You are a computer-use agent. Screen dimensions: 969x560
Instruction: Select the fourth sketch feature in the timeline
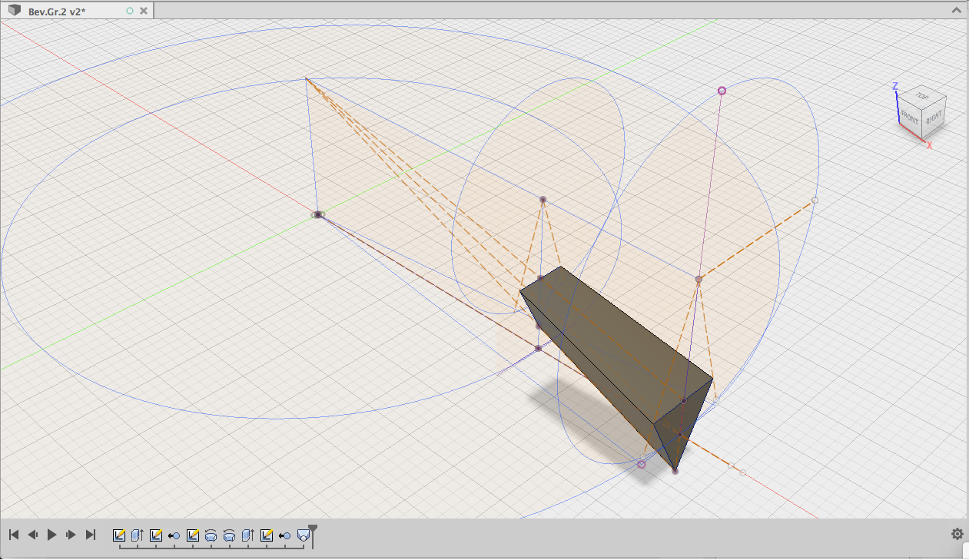tap(267, 535)
